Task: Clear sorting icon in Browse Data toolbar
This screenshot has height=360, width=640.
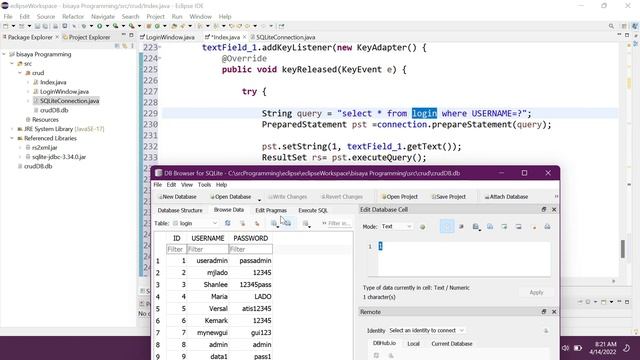Action: click(257, 223)
